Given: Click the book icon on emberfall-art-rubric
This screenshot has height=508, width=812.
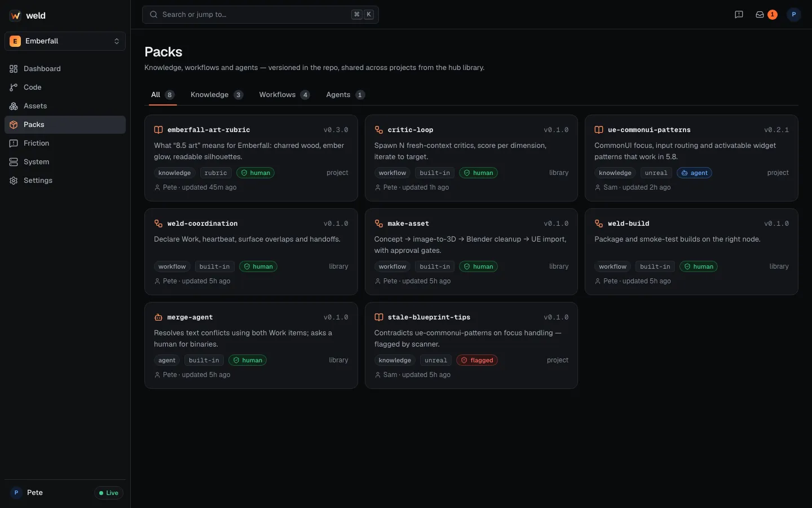Looking at the screenshot, I should [x=158, y=130].
